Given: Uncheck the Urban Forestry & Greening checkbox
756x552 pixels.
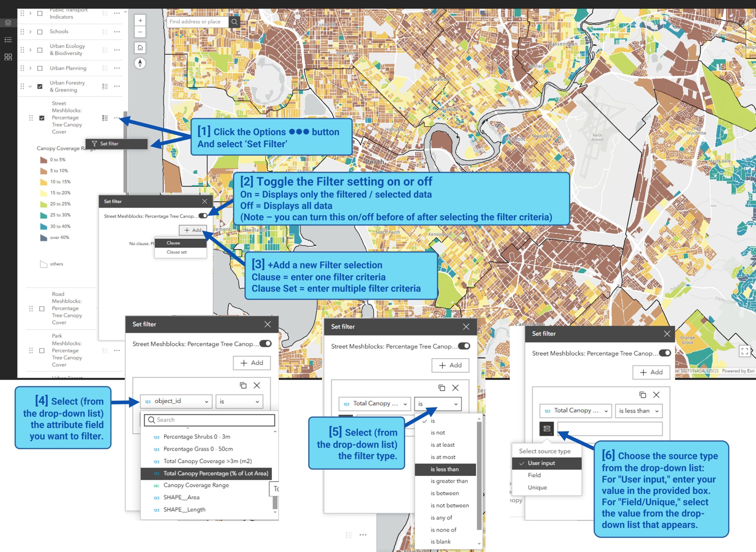Looking at the screenshot, I should (x=40, y=86).
